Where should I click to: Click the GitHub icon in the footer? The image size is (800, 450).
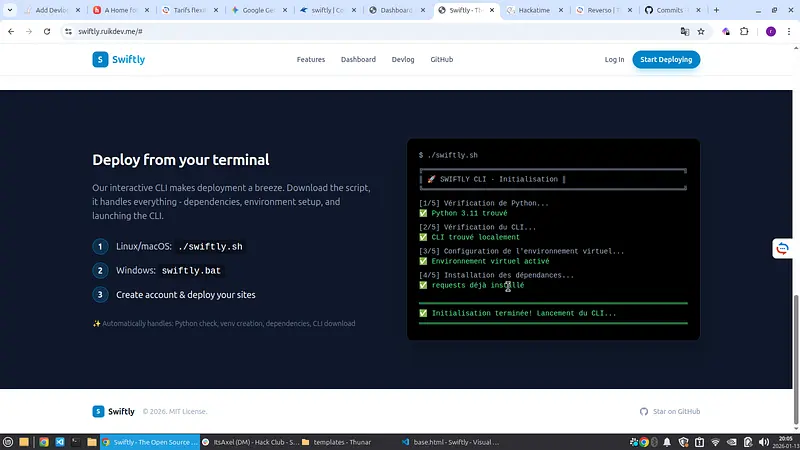tap(644, 411)
